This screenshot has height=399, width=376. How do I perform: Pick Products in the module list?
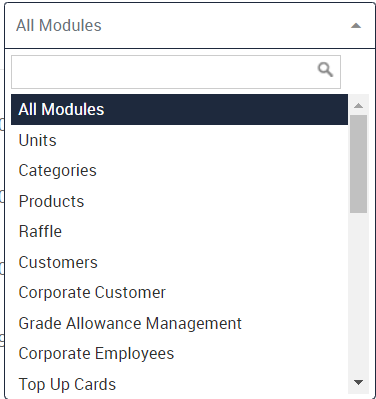pyautogui.click(x=179, y=201)
